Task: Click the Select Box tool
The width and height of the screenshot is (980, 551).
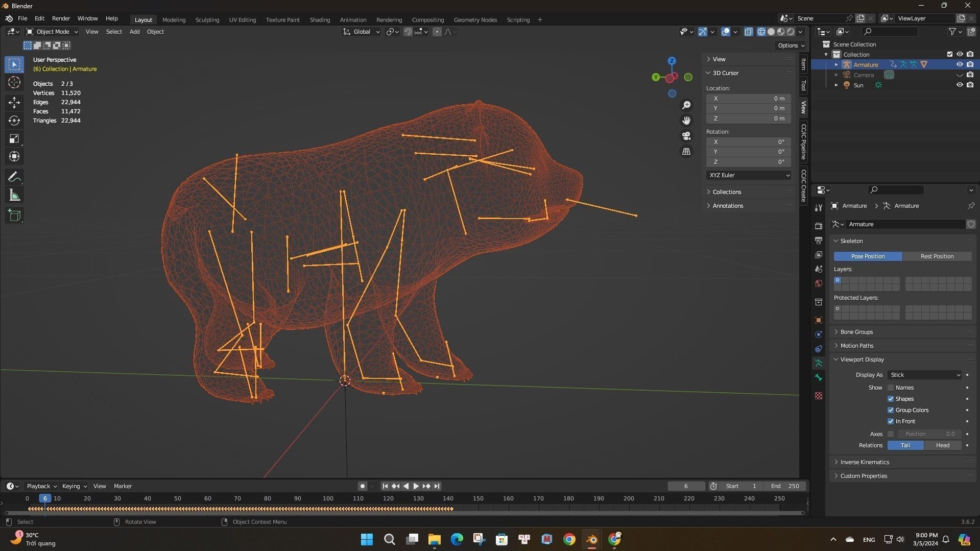Action: [14, 64]
